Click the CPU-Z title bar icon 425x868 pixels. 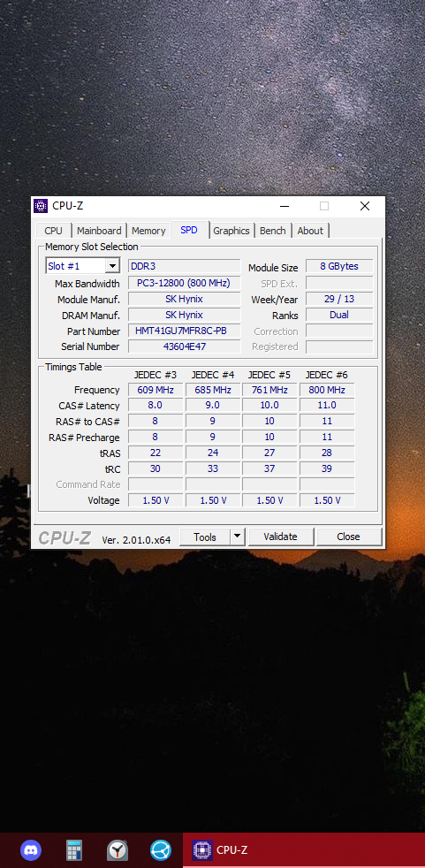click(x=41, y=206)
